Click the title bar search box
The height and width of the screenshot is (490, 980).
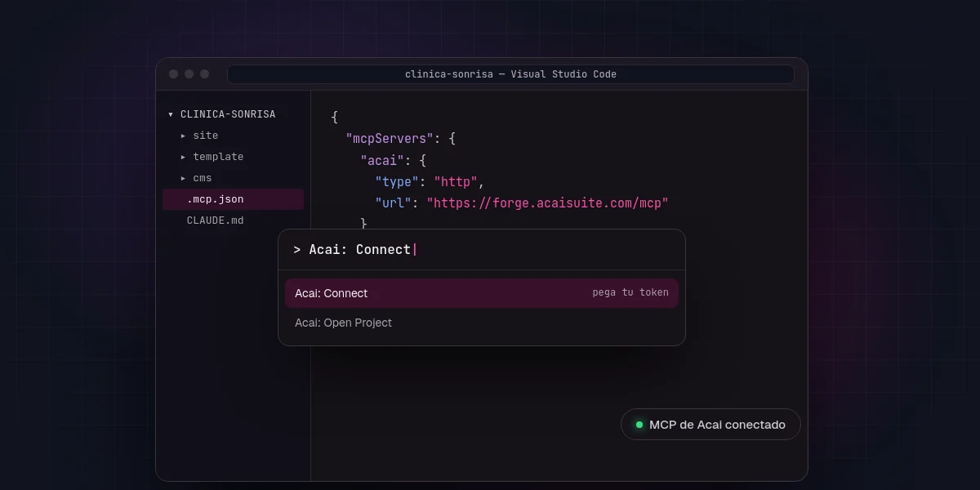tap(510, 74)
